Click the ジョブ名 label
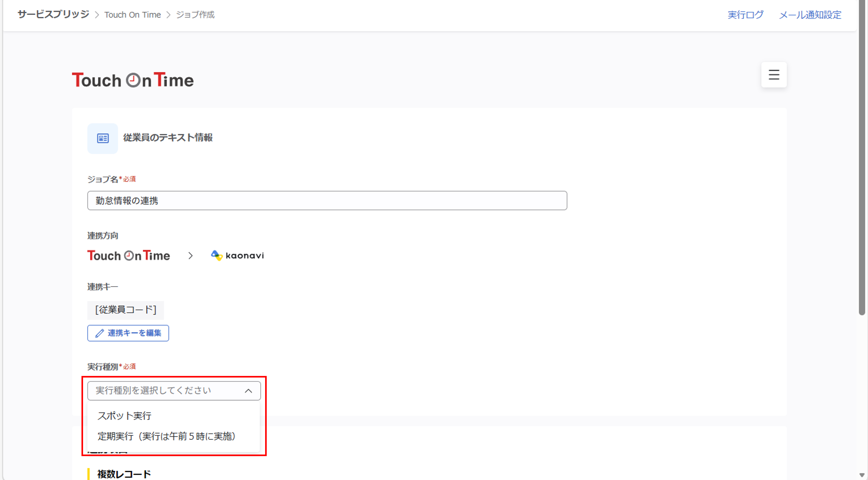Viewport: 868px width, 480px height. (x=102, y=179)
